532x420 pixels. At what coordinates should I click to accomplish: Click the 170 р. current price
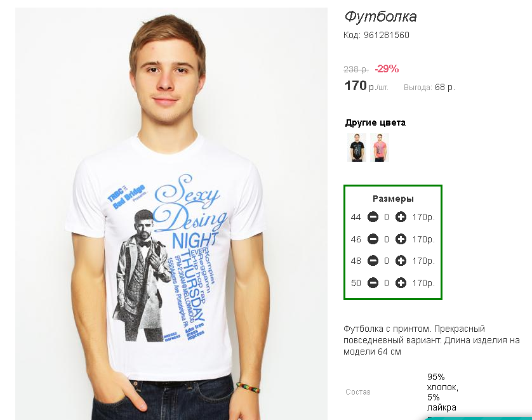366,86
